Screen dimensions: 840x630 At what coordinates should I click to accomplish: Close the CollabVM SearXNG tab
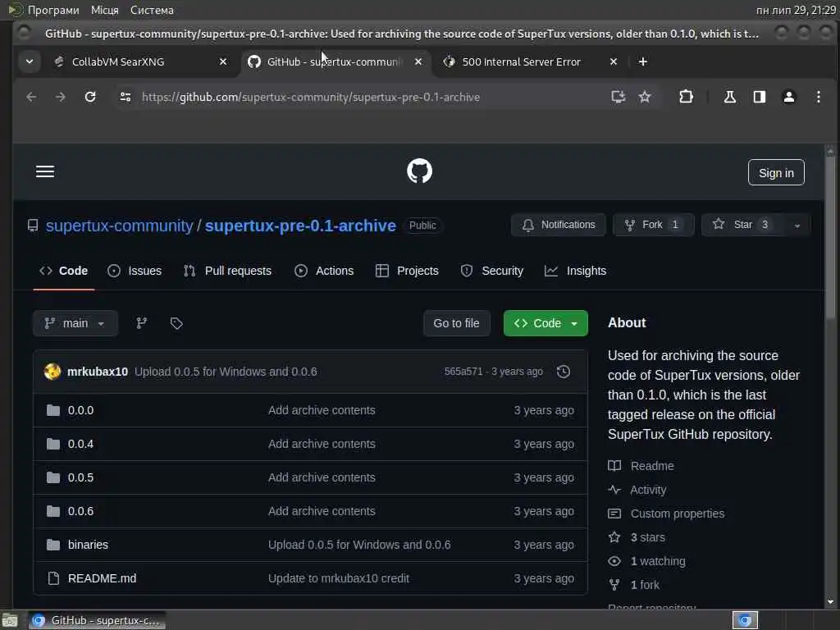tap(223, 62)
